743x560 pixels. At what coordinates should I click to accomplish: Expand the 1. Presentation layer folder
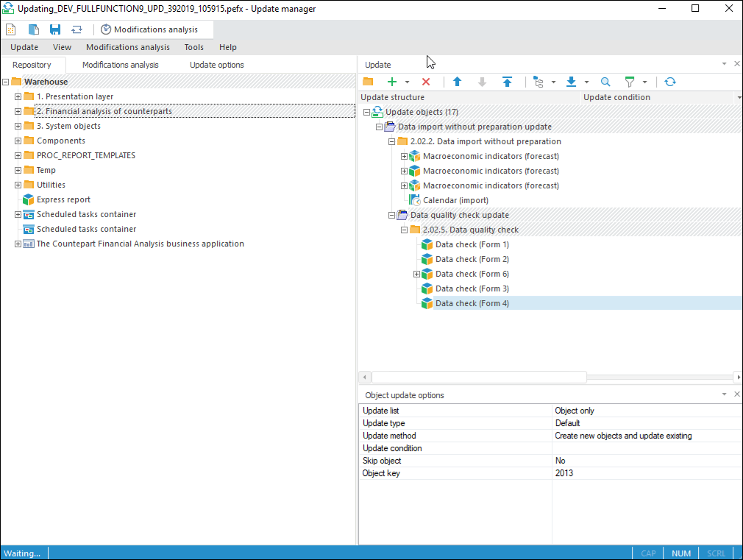click(x=18, y=96)
